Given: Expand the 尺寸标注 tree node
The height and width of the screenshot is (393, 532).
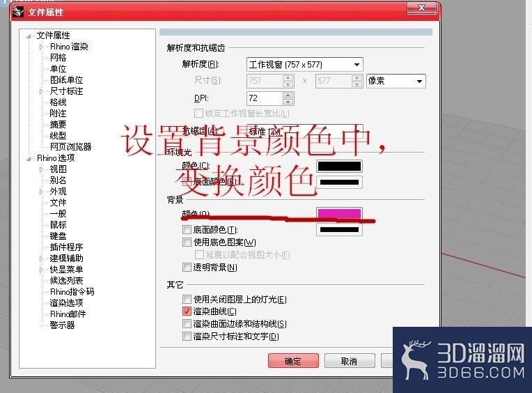Looking at the screenshot, I should [41, 92].
